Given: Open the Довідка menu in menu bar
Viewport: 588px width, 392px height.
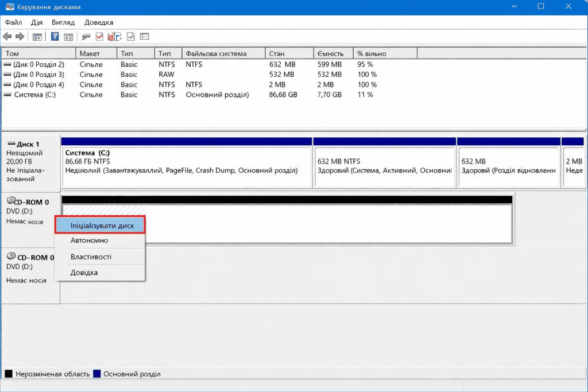Looking at the screenshot, I should coord(99,22).
